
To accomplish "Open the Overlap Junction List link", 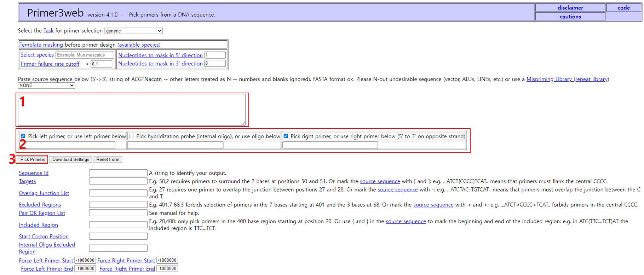I will 44,193.
